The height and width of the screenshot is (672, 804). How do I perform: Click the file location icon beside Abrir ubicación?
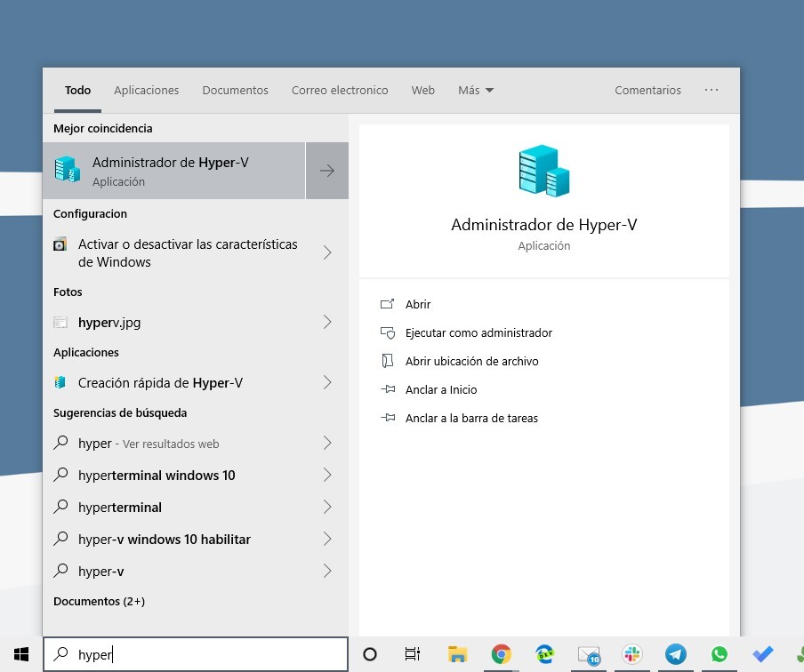click(387, 361)
